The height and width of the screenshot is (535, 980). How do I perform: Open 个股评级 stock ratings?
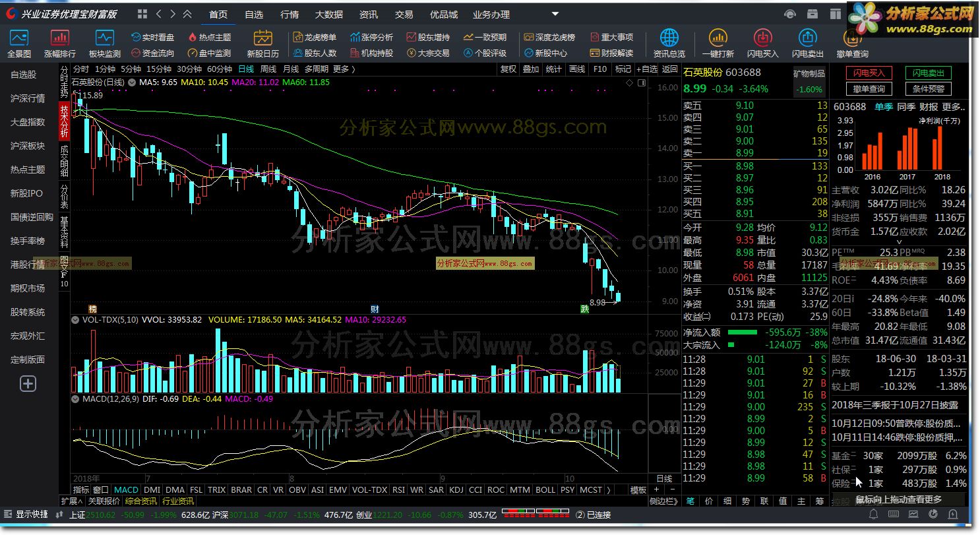[485, 53]
